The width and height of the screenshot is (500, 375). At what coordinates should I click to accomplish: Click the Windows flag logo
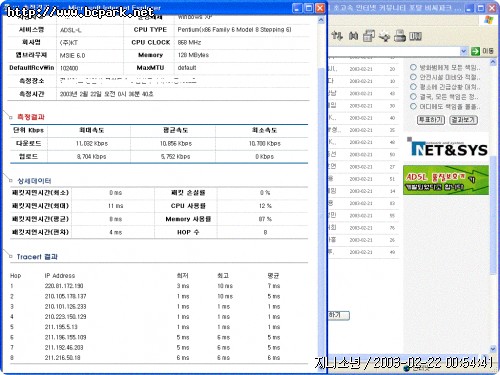point(488,20)
